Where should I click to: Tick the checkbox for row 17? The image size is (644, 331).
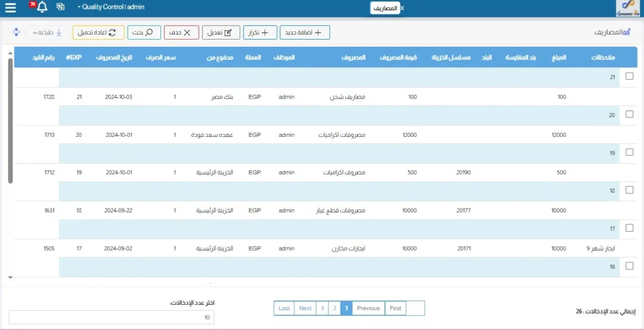[x=630, y=228]
